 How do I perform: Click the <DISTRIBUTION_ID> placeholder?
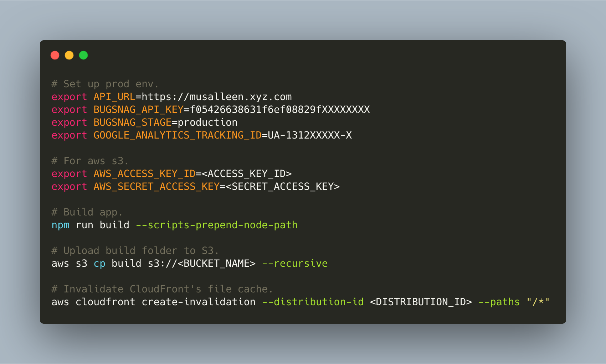pos(421,302)
